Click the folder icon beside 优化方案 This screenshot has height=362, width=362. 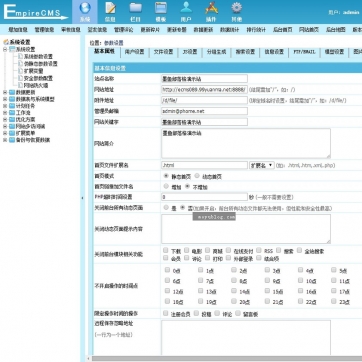point(12,119)
